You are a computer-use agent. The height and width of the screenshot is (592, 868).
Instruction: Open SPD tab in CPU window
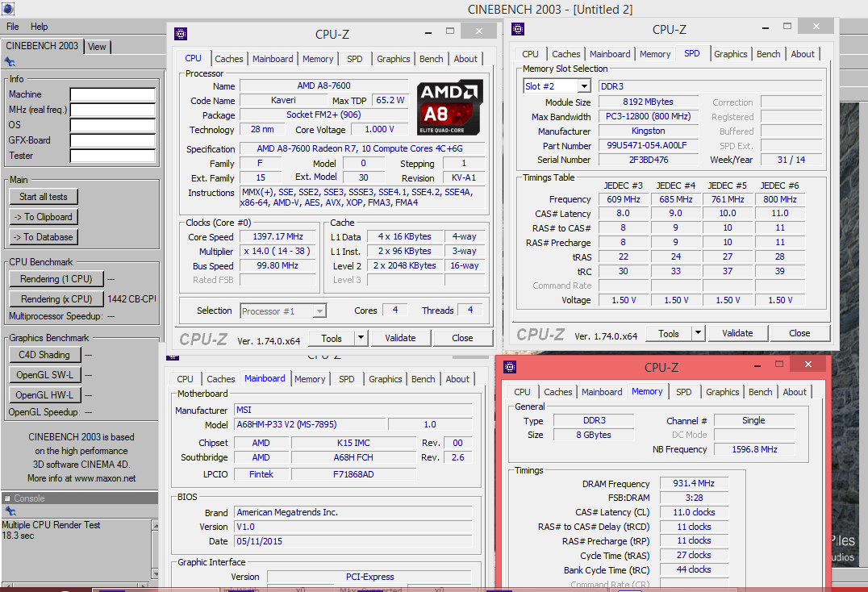tap(355, 59)
